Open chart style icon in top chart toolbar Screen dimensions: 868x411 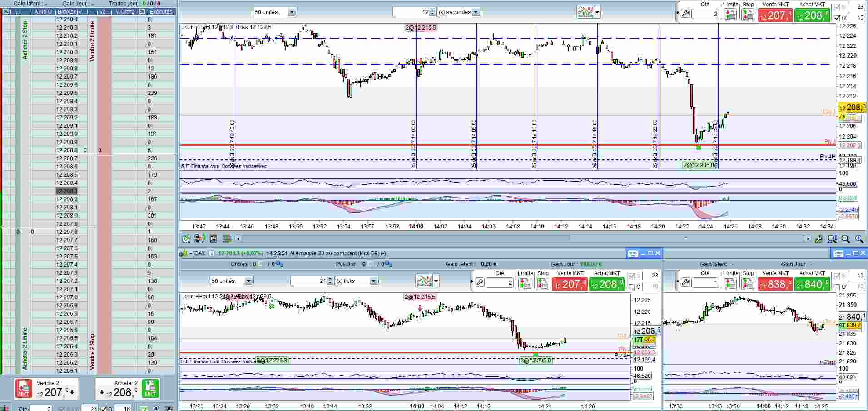click(585, 12)
